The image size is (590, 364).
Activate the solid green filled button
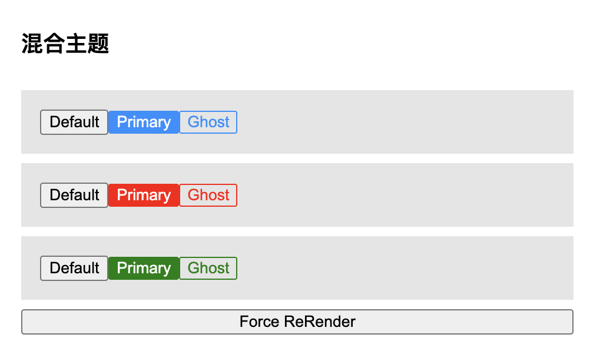point(144,268)
